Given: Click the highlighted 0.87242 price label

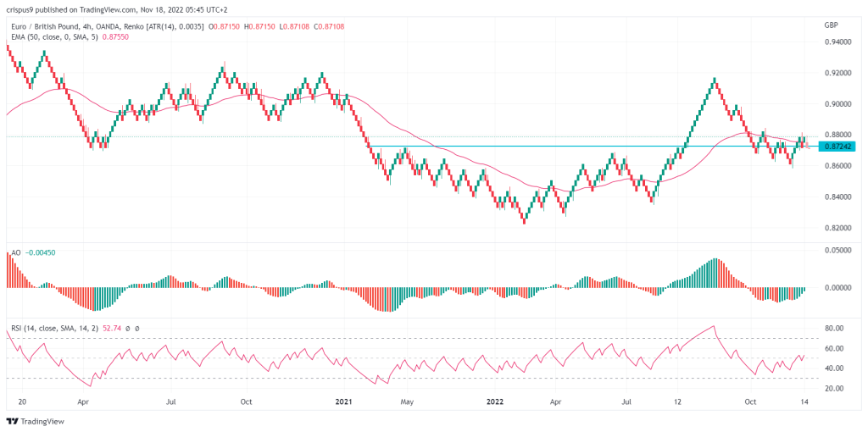Looking at the screenshot, I should click(837, 146).
